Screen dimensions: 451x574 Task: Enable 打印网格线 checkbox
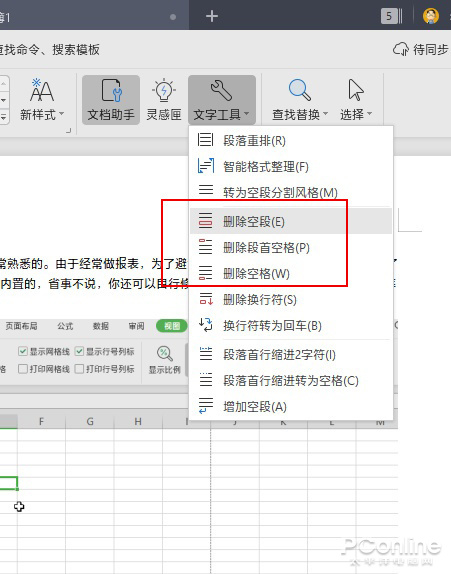coord(23,369)
